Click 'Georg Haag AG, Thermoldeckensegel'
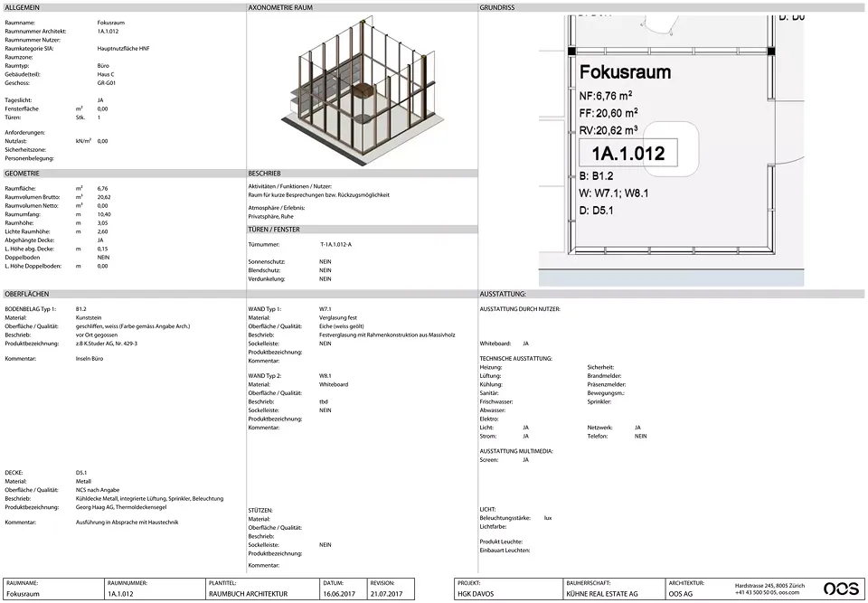This screenshot has width=868, height=603. [121, 507]
